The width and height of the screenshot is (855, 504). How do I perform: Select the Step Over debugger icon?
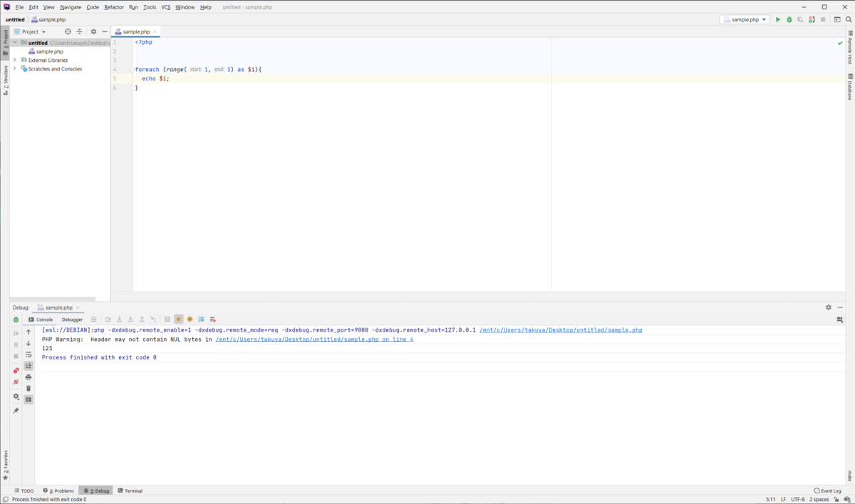click(108, 319)
